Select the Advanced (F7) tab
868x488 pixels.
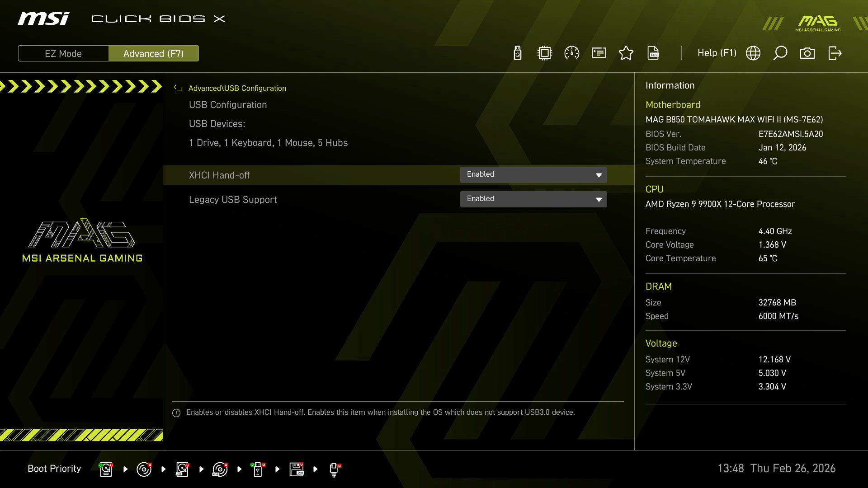[154, 53]
